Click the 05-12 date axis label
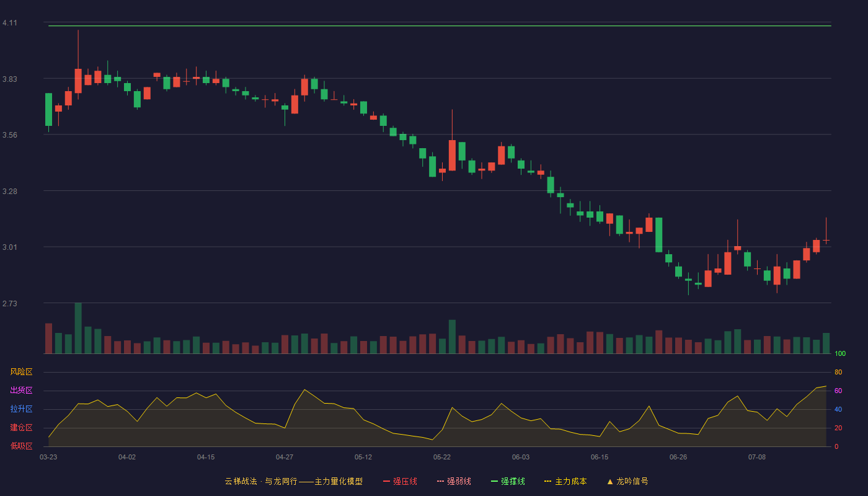The image size is (868, 496). point(363,457)
